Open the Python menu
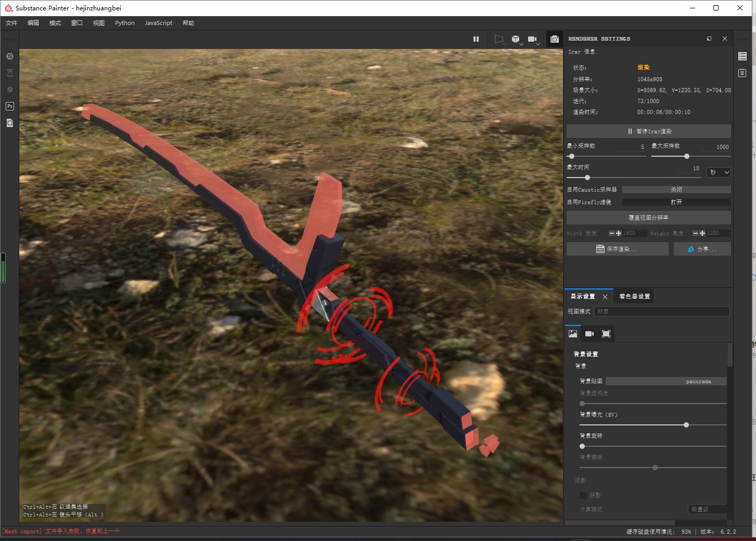756x541 pixels. coord(125,23)
